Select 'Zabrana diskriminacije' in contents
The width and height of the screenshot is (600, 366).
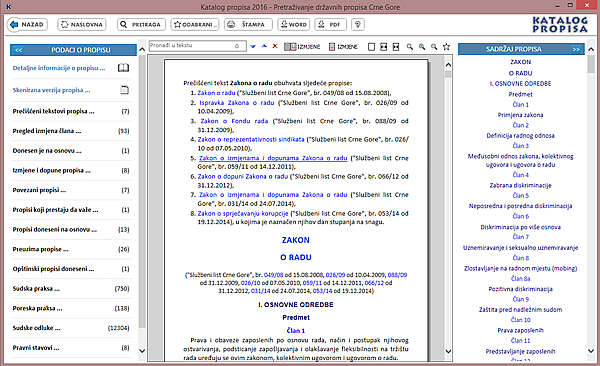520,186
